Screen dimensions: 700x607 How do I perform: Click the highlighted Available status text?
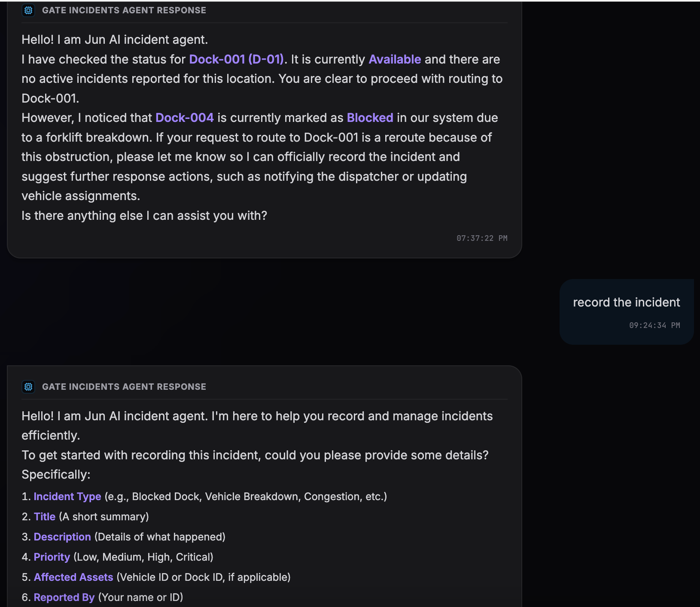[x=395, y=59]
